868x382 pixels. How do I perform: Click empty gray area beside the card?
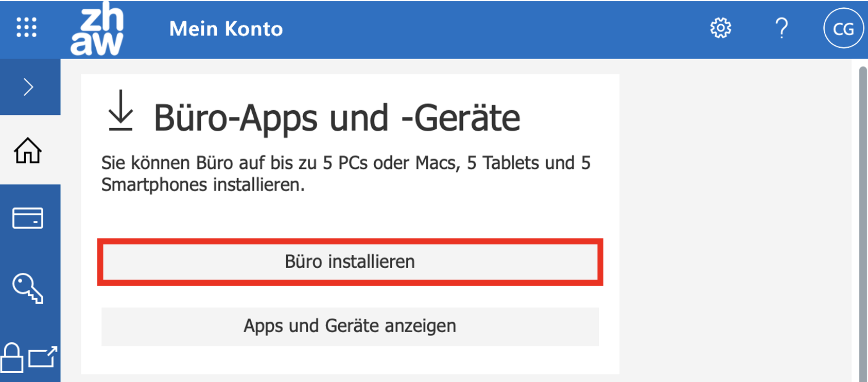(x=736, y=221)
